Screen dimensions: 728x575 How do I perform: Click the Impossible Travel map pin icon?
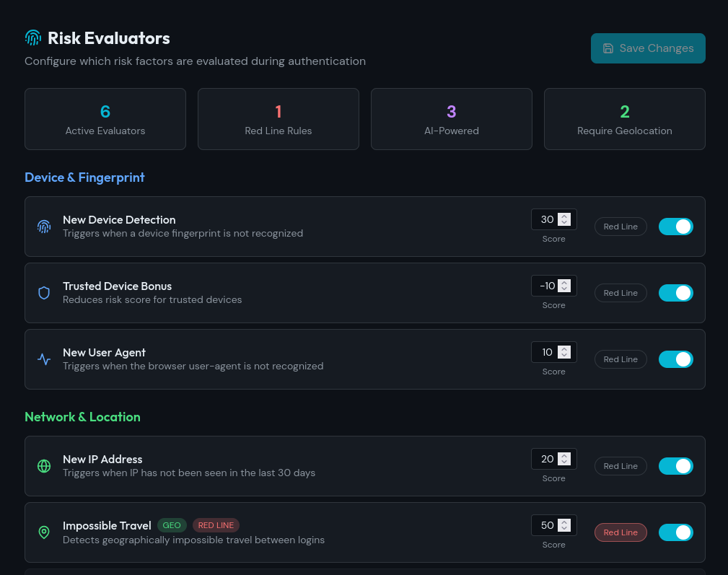[x=44, y=532]
